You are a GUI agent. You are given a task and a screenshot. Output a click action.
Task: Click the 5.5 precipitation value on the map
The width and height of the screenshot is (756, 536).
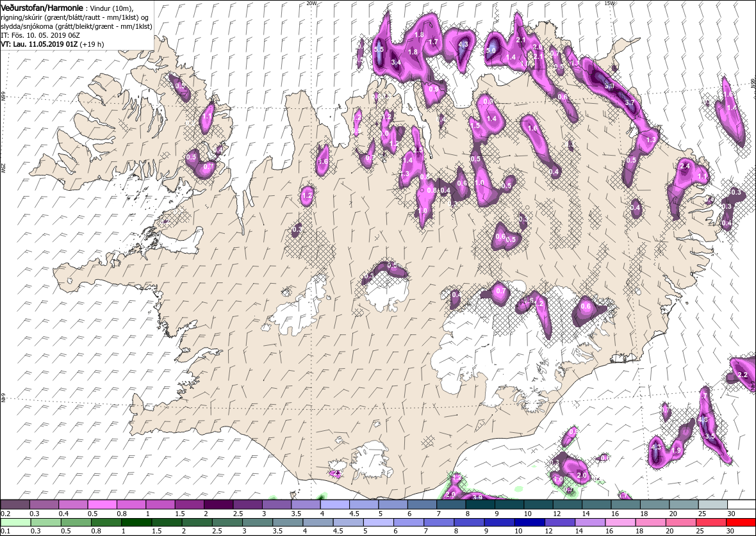click(x=379, y=49)
